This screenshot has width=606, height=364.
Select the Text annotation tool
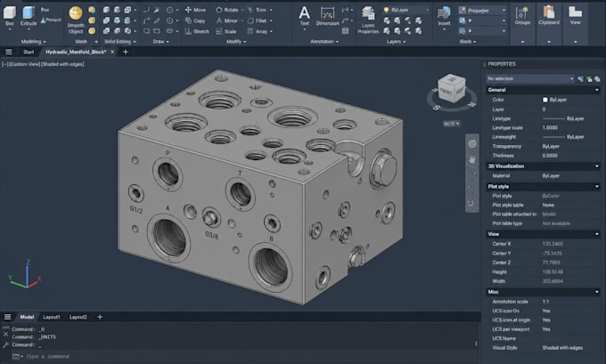(x=305, y=16)
